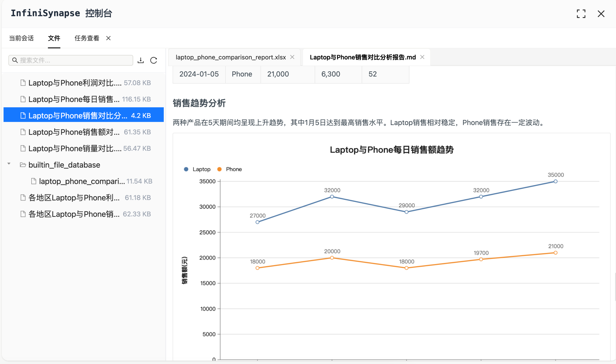Click the refresh file list icon
Screen dimensions: 616x364
click(x=154, y=60)
